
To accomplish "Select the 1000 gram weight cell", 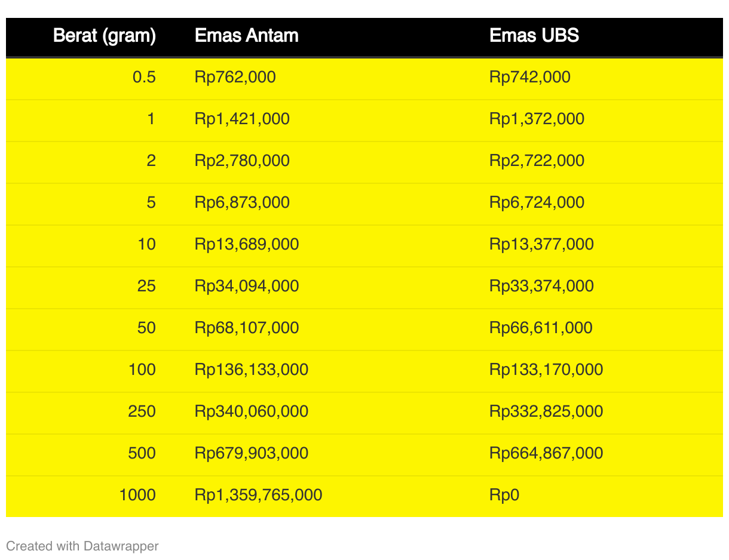I will 137,495.
